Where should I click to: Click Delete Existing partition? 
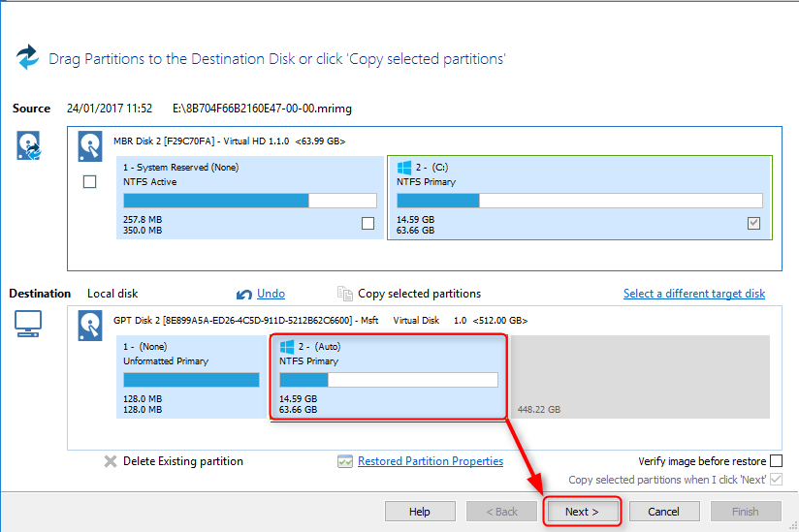[x=183, y=461]
